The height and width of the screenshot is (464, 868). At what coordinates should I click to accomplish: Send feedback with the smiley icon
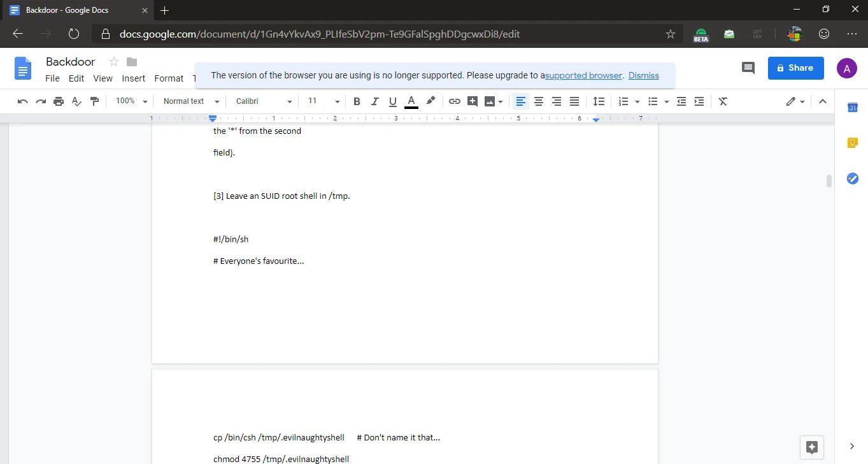pos(824,34)
